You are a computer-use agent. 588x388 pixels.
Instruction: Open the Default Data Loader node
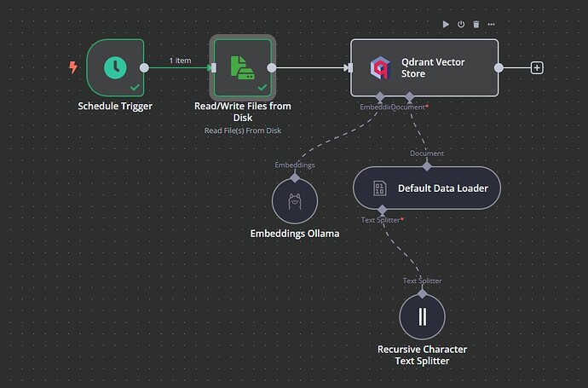(x=427, y=188)
